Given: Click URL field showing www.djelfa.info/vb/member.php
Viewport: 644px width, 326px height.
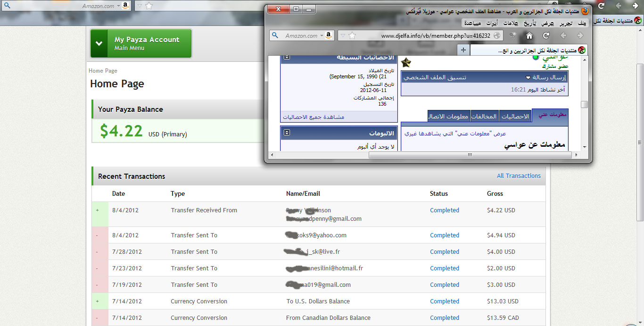Looking at the screenshot, I should (x=420, y=35).
